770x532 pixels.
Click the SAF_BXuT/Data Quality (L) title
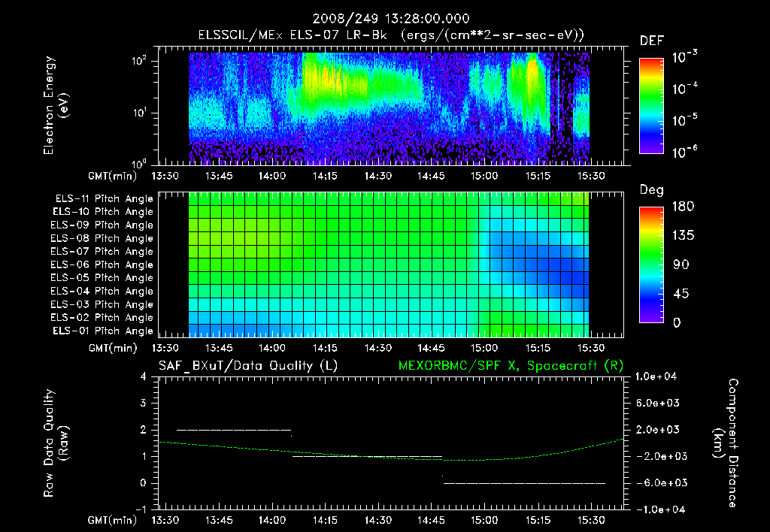[248, 366]
